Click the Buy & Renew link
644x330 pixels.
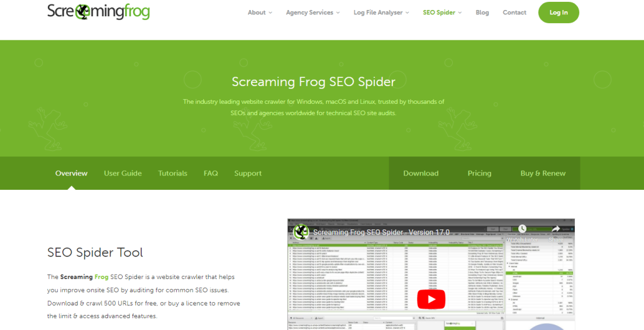click(543, 173)
